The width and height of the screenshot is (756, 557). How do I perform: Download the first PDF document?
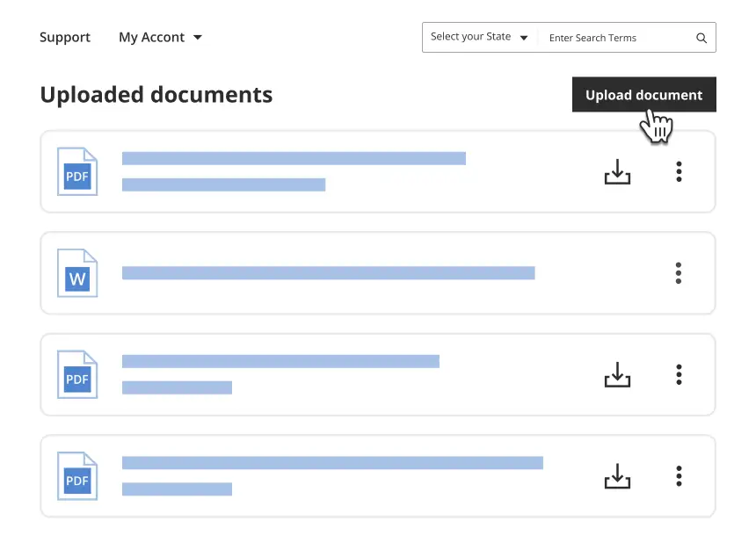click(617, 172)
